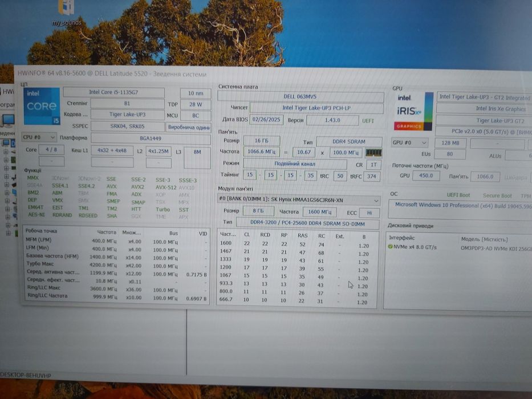532x399 pixels.
Task: Click the 10 nm process field
Action: pos(196,93)
